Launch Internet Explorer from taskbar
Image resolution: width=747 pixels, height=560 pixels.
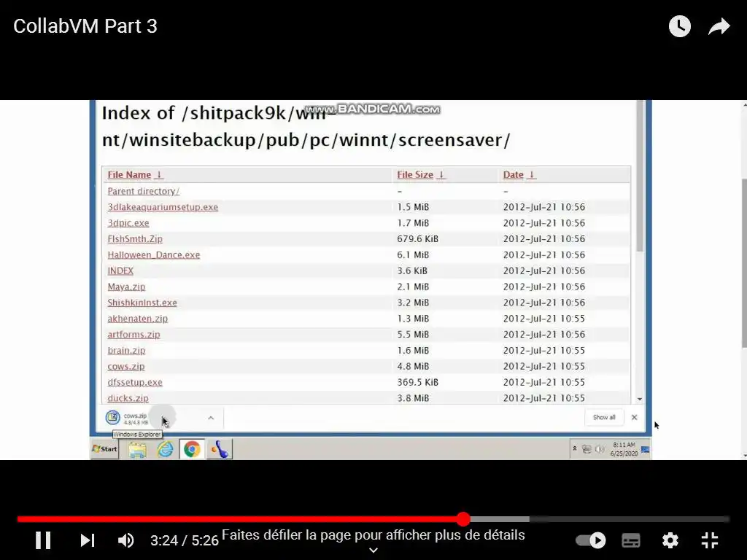coord(165,449)
